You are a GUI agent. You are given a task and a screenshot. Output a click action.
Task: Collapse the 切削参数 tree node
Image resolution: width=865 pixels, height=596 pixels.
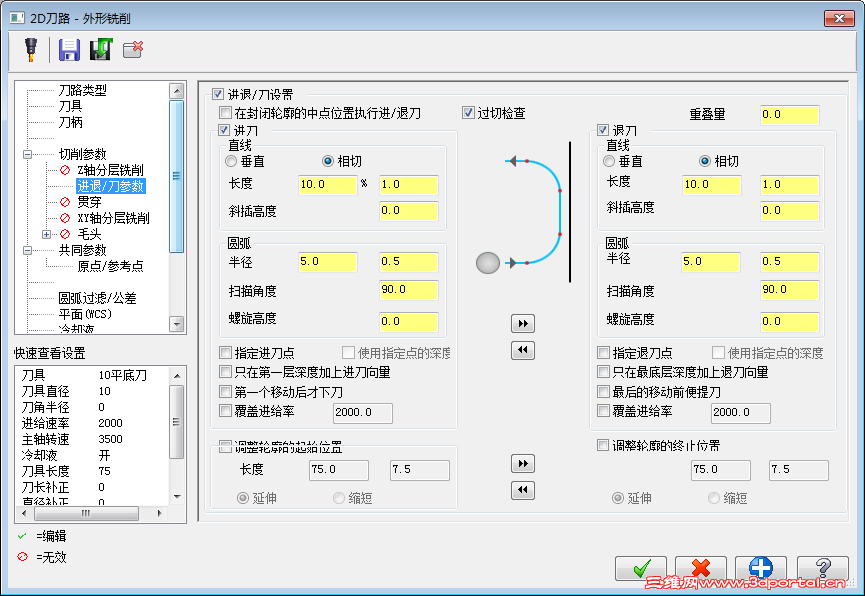pos(28,155)
